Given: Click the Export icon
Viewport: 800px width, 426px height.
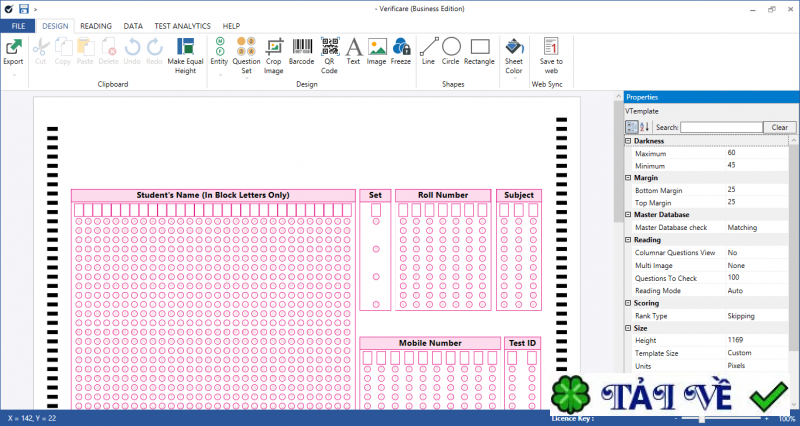Looking at the screenshot, I should click(x=13, y=47).
